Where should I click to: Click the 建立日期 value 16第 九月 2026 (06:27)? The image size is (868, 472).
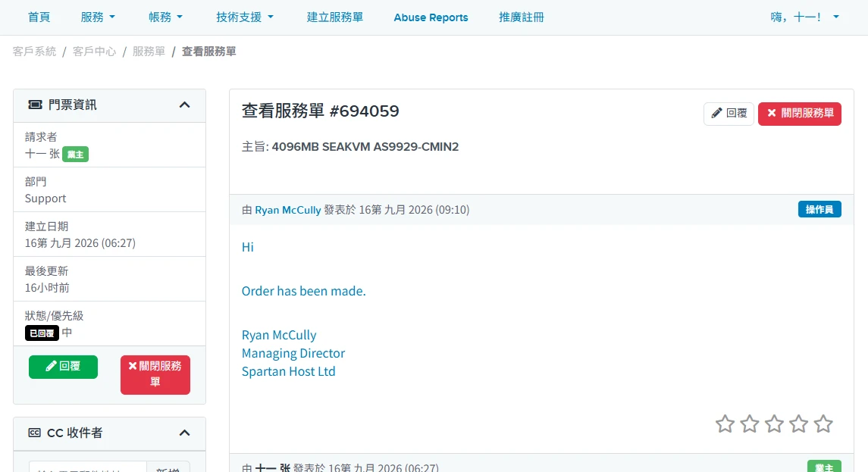(80, 243)
